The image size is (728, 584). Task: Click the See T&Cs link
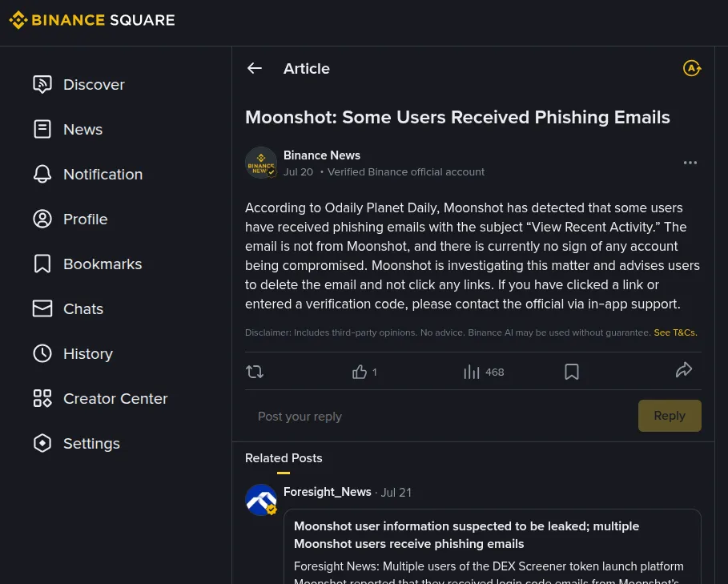click(x=675, y=332)
